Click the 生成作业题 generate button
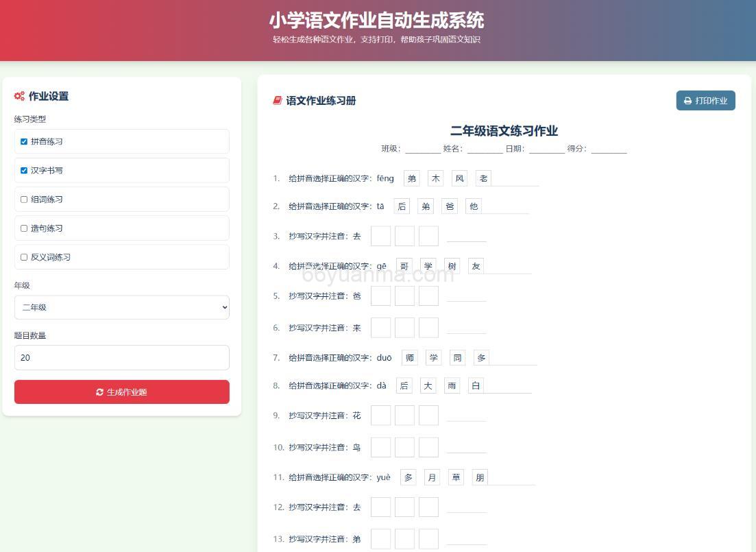The height and width of the screenshot is (552, 756). [121, 392]
